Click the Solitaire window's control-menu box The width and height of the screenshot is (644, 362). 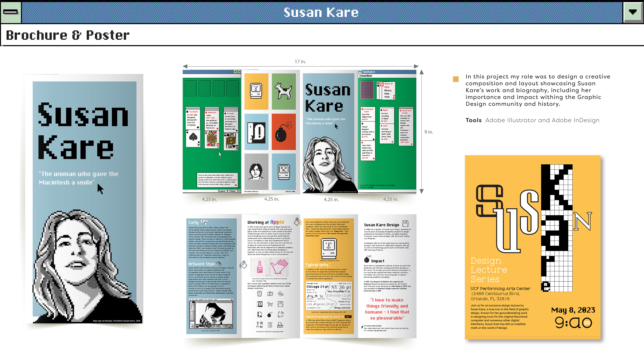(360, 72)
